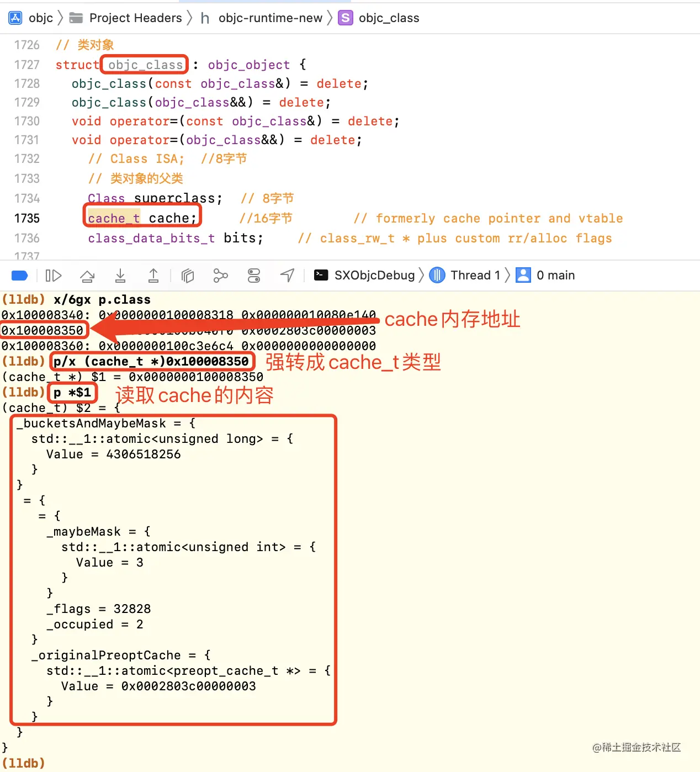Click the x/6gx p.class command text
This screenshot has width=700, height=772.
tap(102, 300)
